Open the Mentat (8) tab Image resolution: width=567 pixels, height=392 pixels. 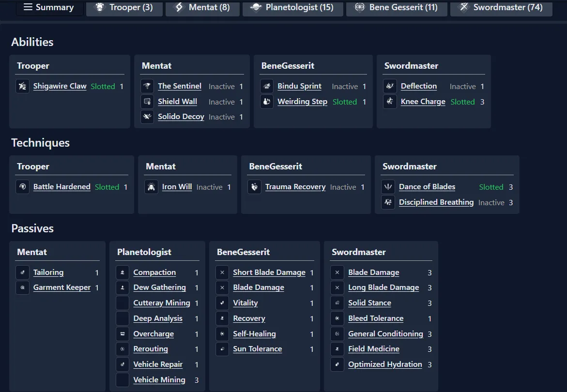click(x=202, y=8)
